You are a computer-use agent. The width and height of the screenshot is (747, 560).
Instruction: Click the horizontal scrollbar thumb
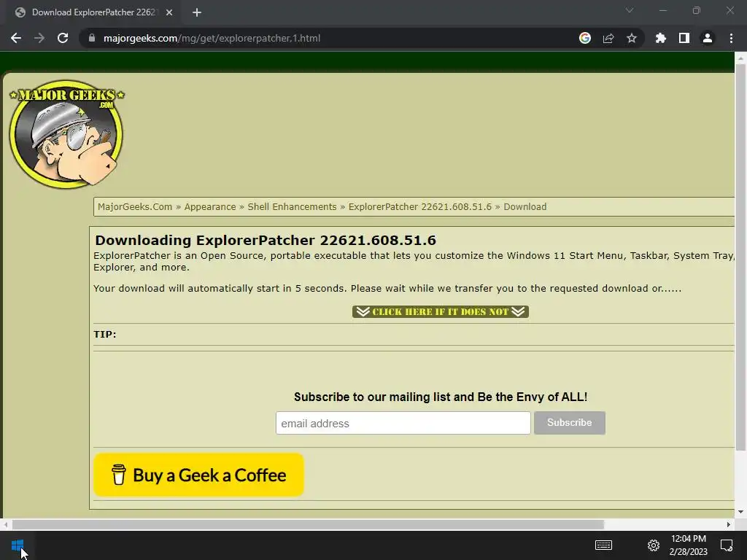click(x=309, y=524)
